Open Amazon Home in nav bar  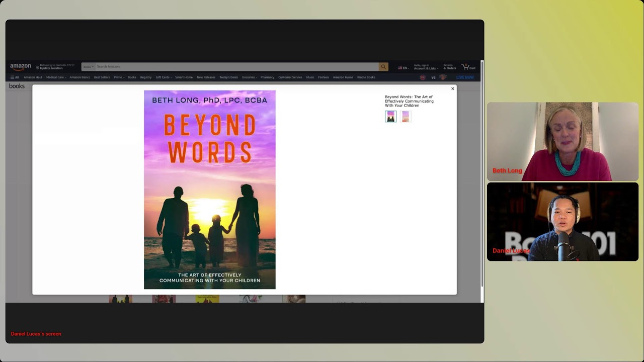point(343,77)
